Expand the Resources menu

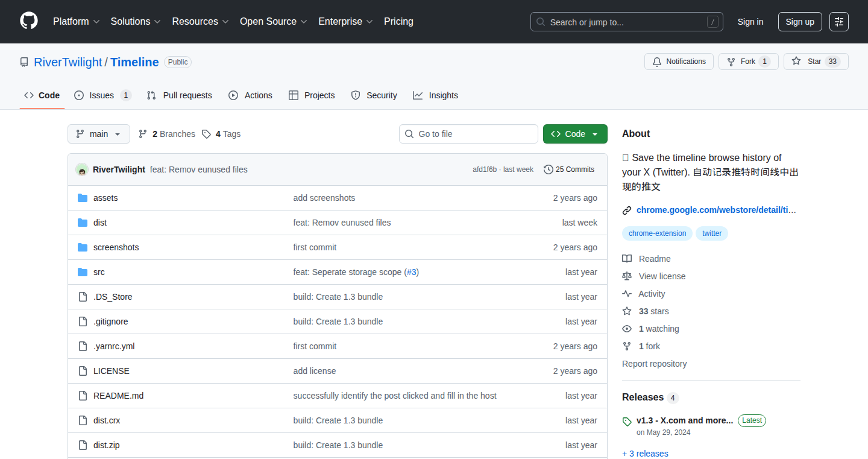click(x=201, y=21)
